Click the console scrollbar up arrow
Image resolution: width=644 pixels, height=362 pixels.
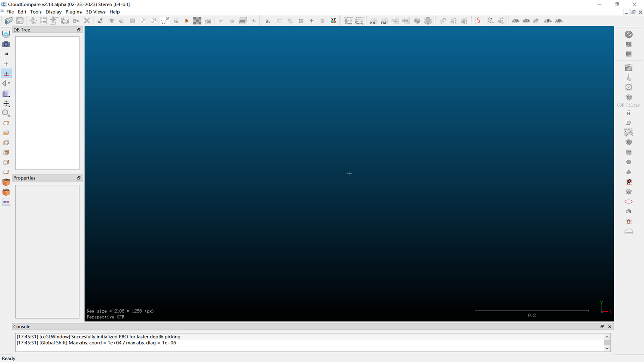tap(607, 336)
